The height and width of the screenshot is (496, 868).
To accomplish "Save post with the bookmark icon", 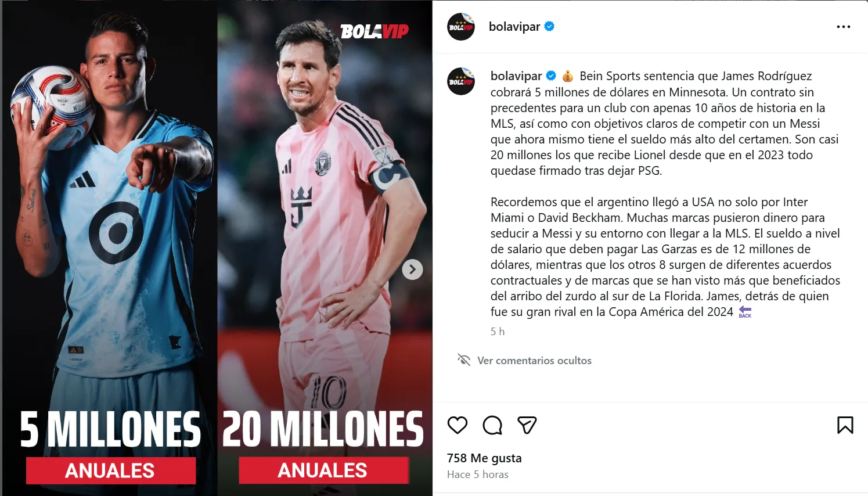I will click(845, 425).
